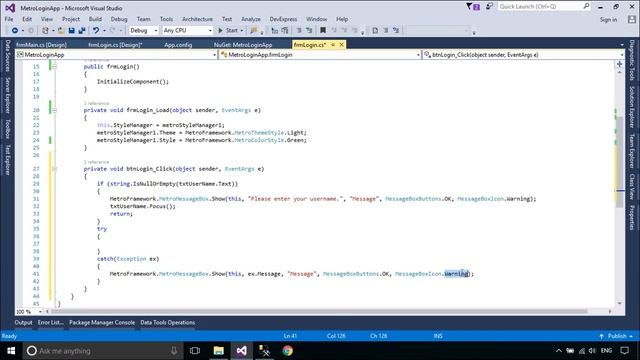Click the New Project toolbar icon
The width and height of the screenshot is (640, 360).
point(45,31)
